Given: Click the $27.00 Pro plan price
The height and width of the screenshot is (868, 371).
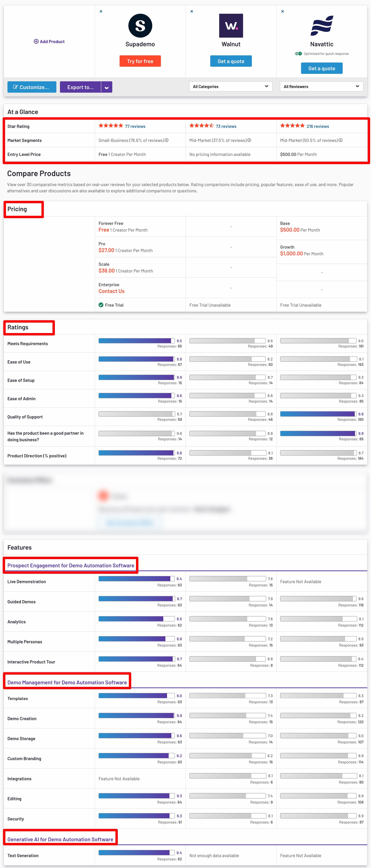Looking at the screenshot, I should (106, 250).
